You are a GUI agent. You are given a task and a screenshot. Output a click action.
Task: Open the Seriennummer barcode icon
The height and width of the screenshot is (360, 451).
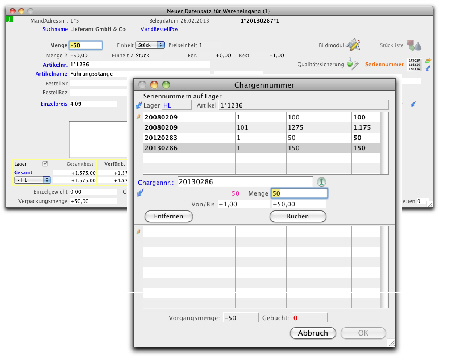point(414,64)
